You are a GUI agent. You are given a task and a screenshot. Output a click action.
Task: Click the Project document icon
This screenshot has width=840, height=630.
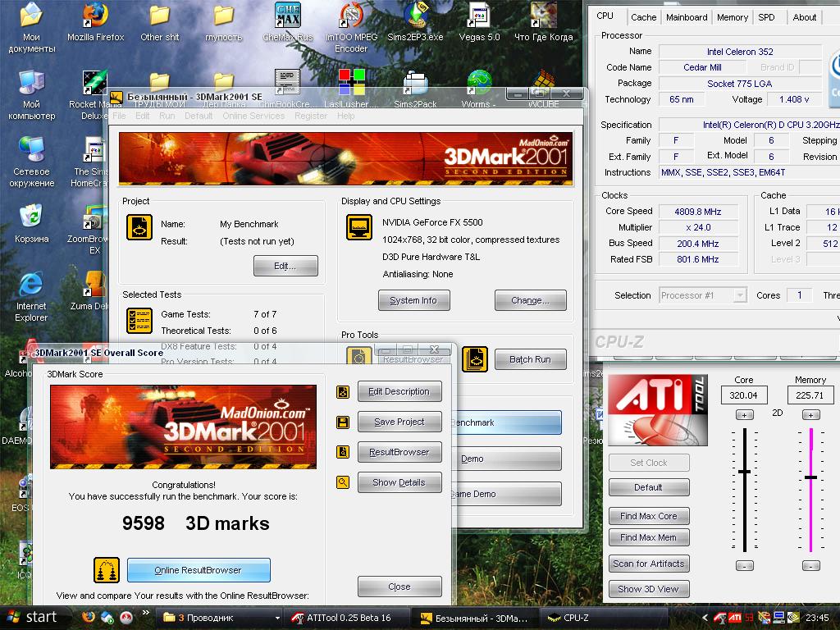139,227
